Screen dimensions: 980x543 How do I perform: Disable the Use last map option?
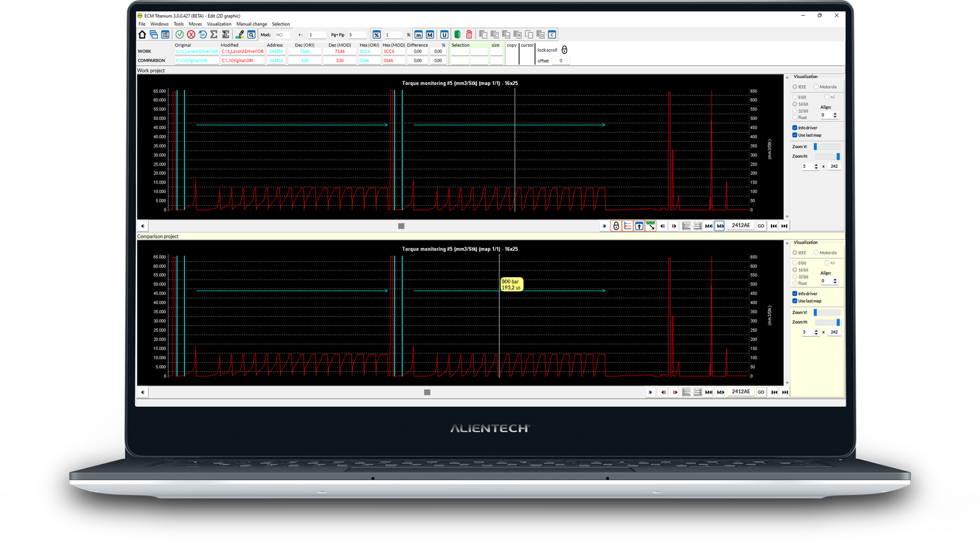[x=795, y=135]
